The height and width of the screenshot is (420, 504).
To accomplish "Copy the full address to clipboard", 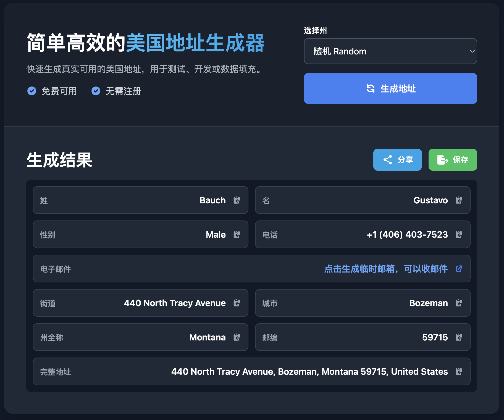I will pyautogui.click(x=459, y=371).
